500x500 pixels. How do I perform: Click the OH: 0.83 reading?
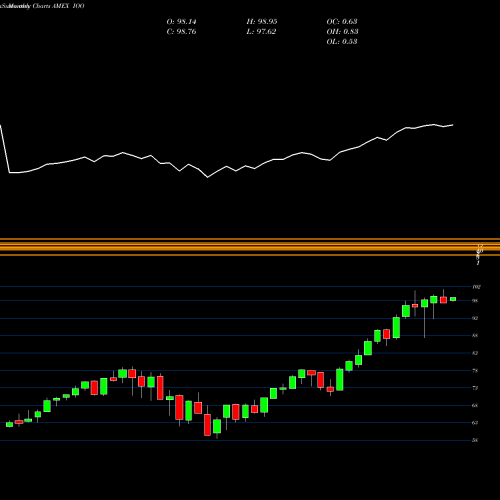pos(342,32)
